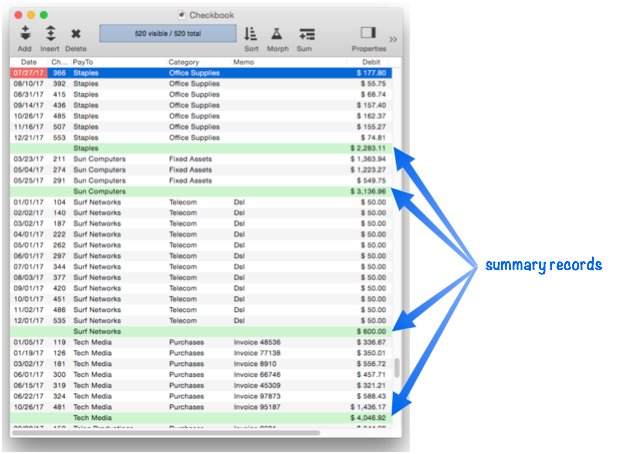
Task: Click Fixed Assets category on 05/25/17 row
Action: point(190,181)
